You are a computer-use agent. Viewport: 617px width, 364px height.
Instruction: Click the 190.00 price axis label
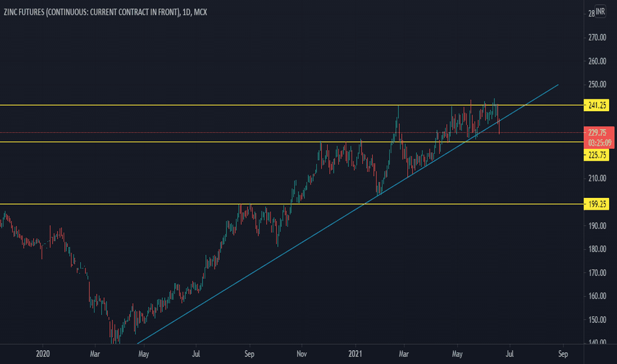click(x=597, y=226)
